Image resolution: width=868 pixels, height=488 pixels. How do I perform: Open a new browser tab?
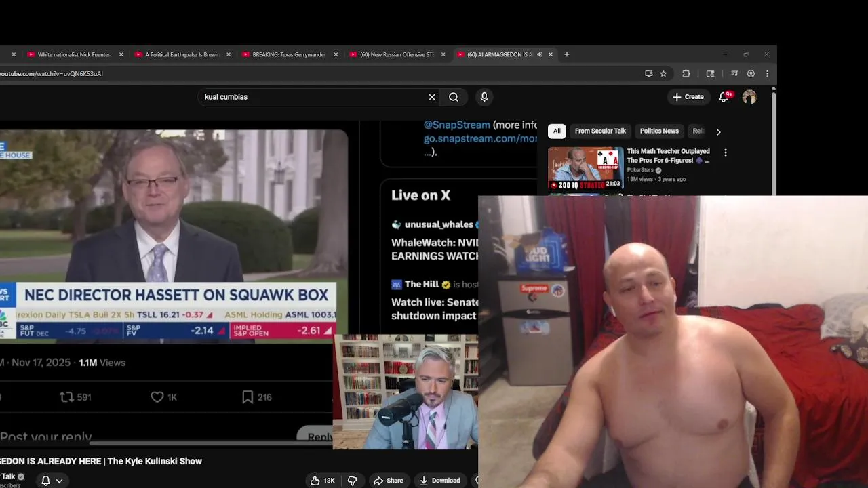click(567, 54)
